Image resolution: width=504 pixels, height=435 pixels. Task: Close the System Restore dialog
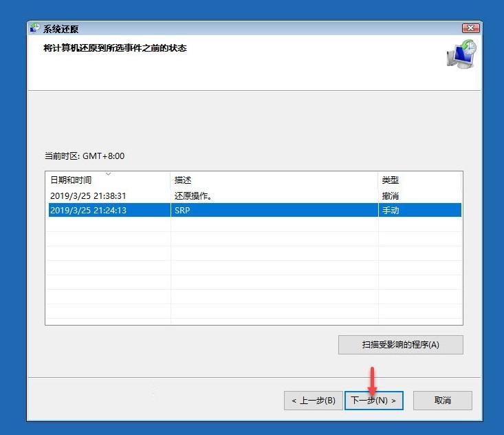click(470, 28)
